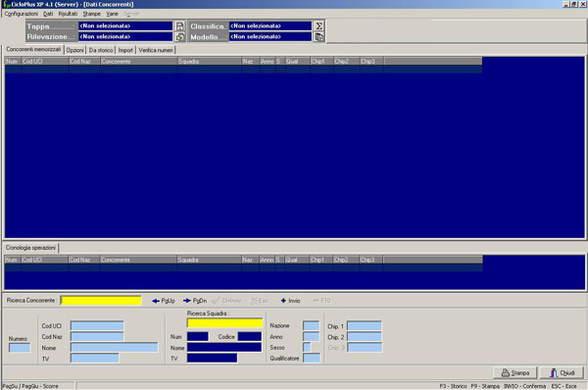588x390 pixels.
Task: Click the Rilevazione selection icon button
Action: (x=180, y=37)
